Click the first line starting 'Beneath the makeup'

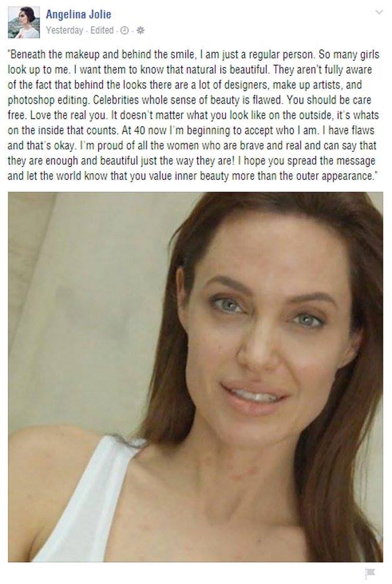tap(193, 55)
